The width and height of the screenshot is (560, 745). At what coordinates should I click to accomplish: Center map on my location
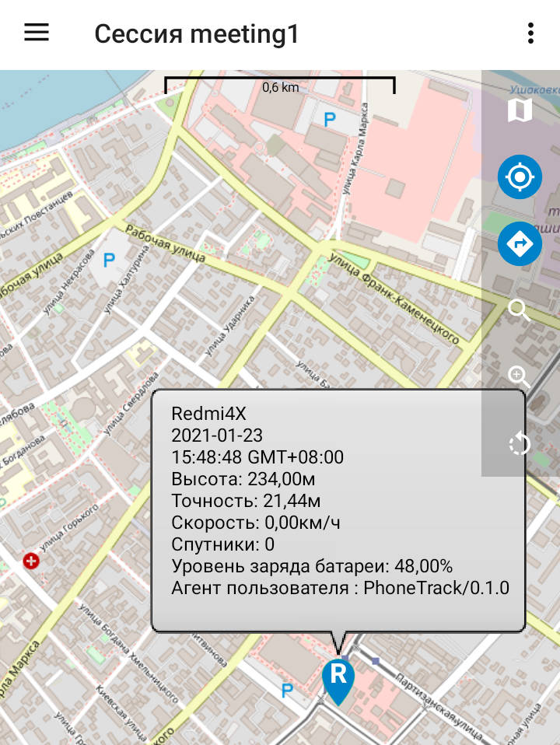click(520, 177)
